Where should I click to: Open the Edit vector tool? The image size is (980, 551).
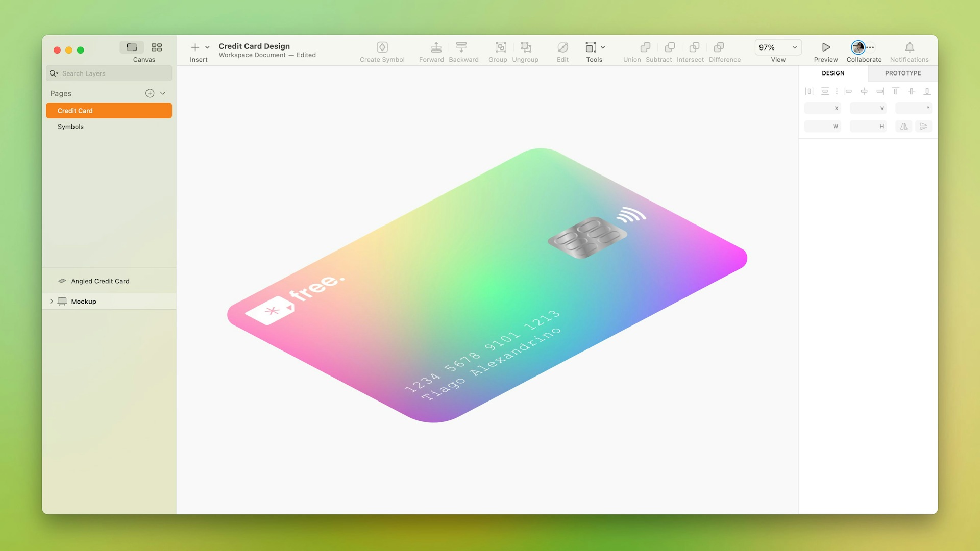point(562,47)
